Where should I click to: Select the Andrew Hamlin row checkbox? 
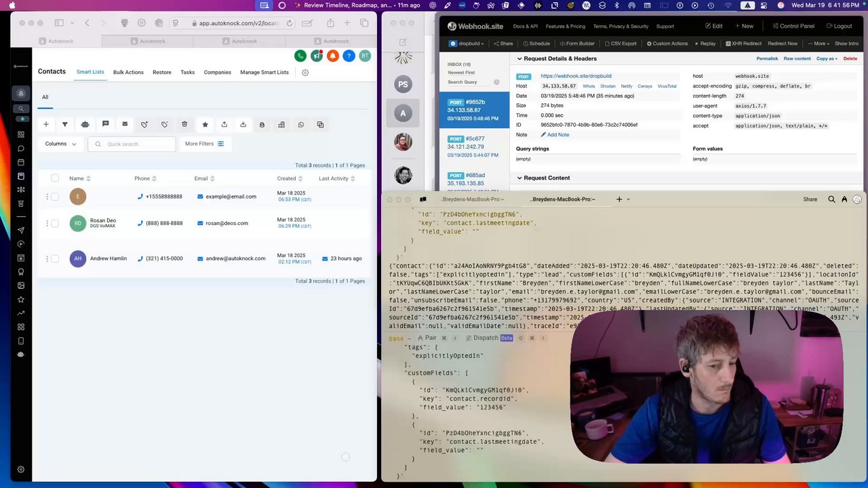pyautogui.click(x=55, y=258)
